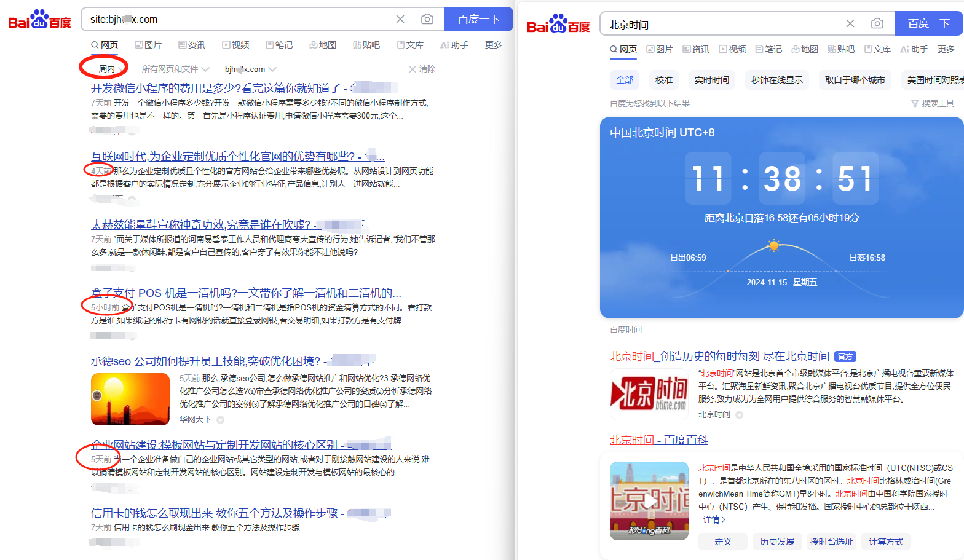Open 更多 menu in right window
The height and width of the screenshot is (560, 964).
(946, 49)
